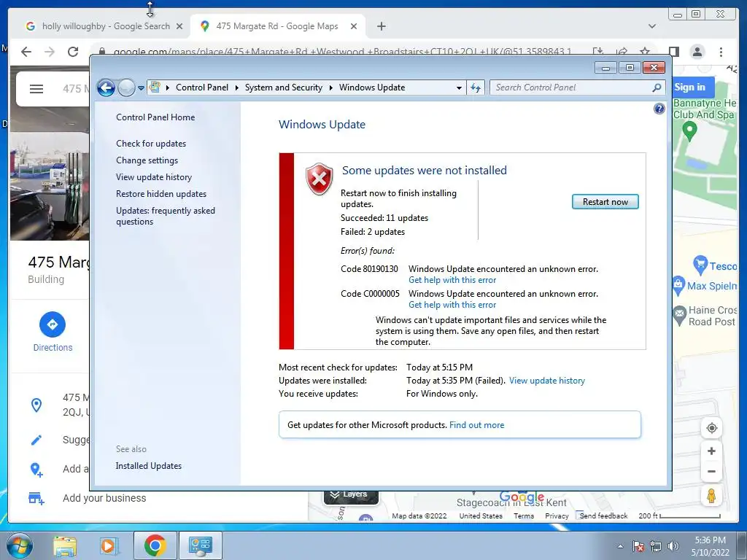Bookmark page with star icon in Chrome
Screen dimensions: 747x560
tap(645, 51)
